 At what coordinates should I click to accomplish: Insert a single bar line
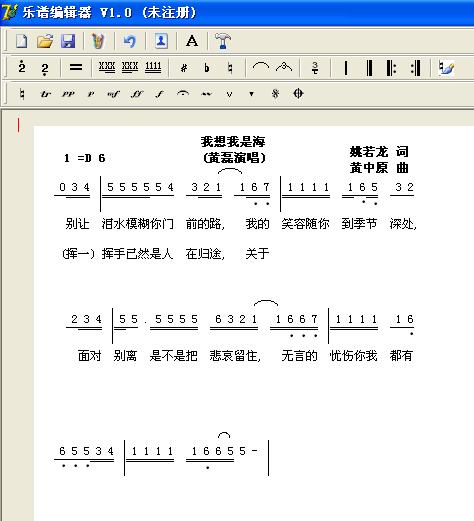click(x=346, y=68)
